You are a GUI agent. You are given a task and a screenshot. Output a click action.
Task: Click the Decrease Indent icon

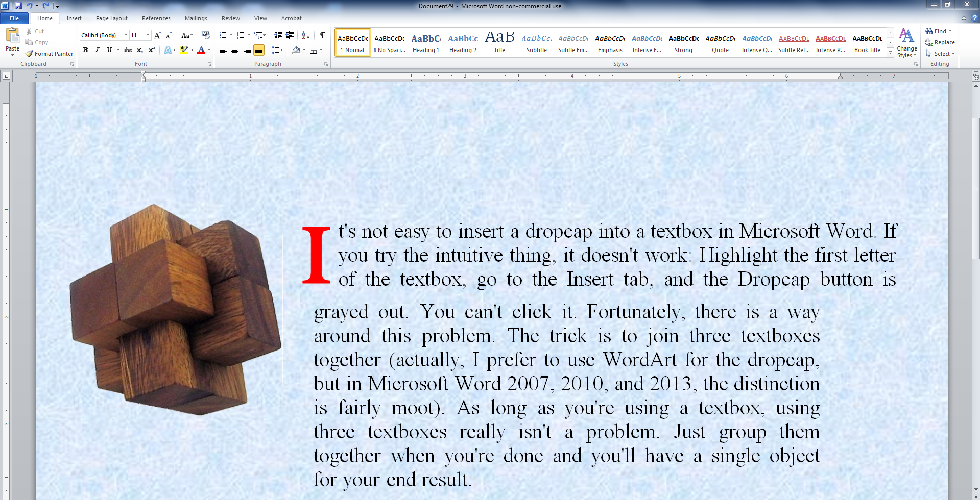(x=278, y=35)
